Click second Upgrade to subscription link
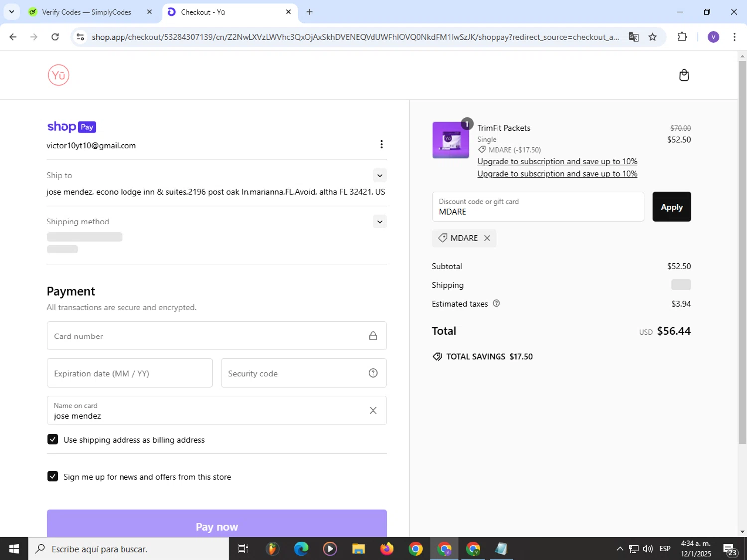 click(x=557, y=174)
